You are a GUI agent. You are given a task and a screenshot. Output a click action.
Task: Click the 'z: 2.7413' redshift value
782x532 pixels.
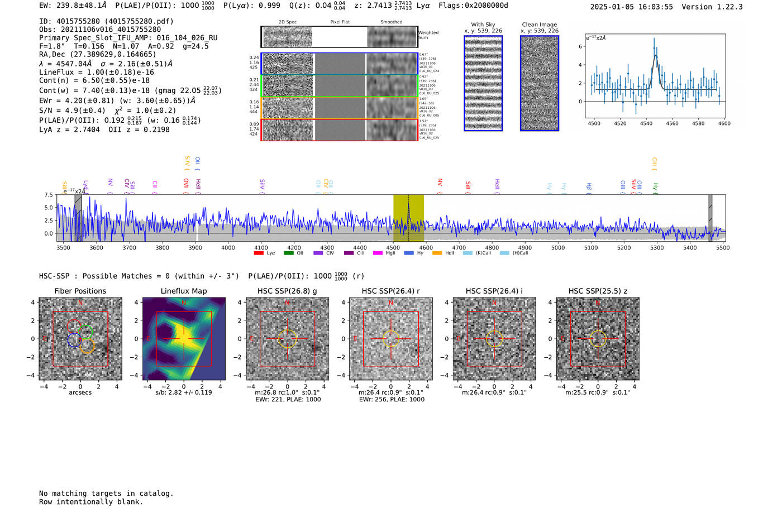[383, 6]
